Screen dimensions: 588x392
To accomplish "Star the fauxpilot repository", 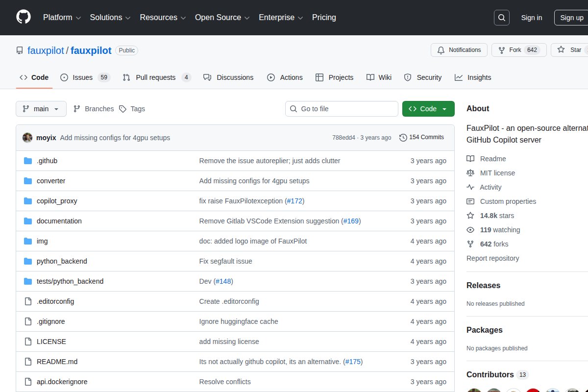I will coord(570,50).
